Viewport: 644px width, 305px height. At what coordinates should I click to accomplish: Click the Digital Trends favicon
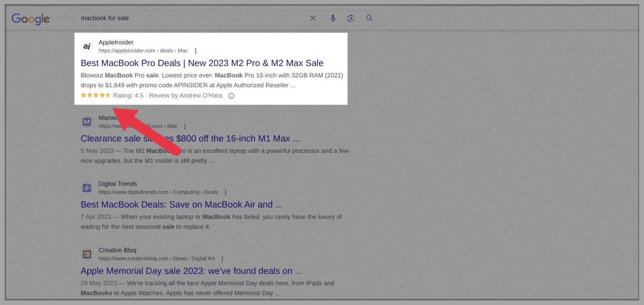click(87, 188)
